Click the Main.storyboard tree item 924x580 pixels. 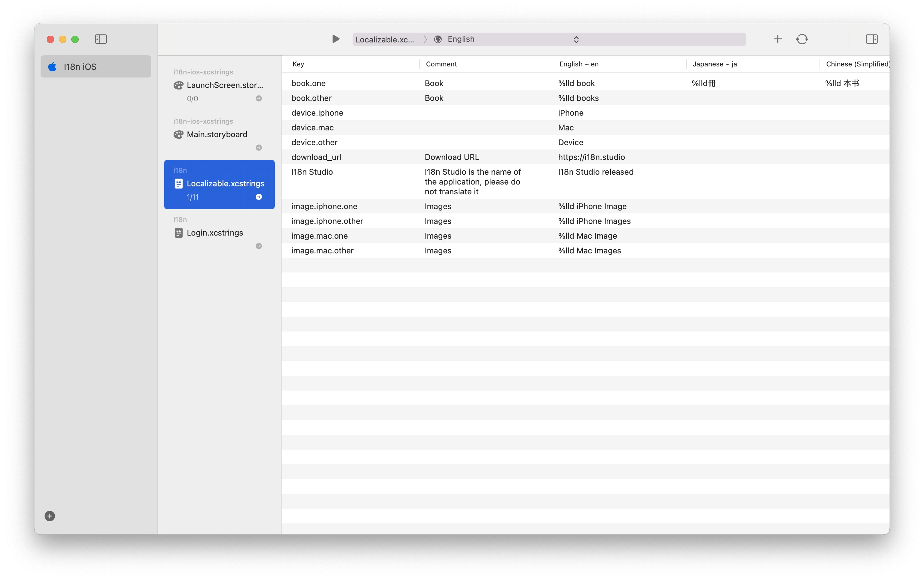(x=217, y=134)
